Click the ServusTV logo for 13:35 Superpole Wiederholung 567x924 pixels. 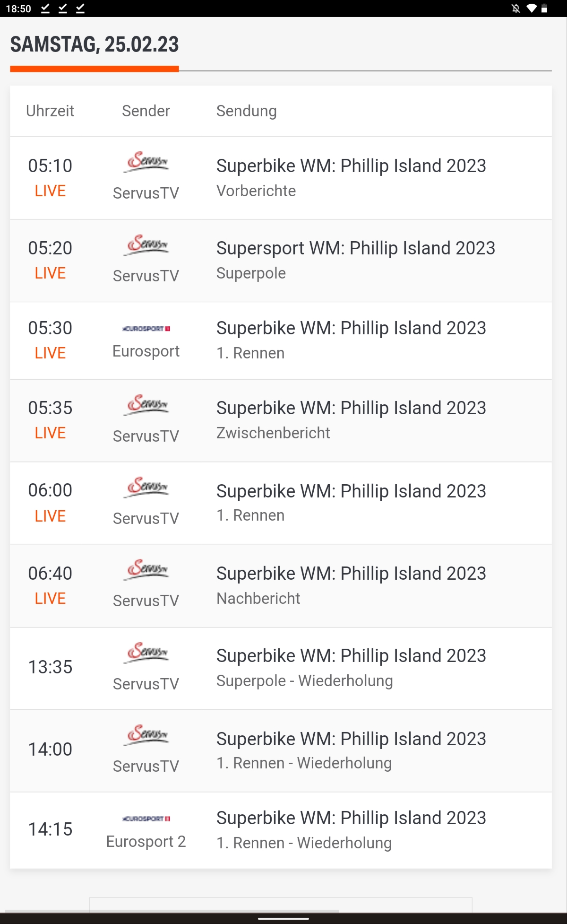pos(147,653)
